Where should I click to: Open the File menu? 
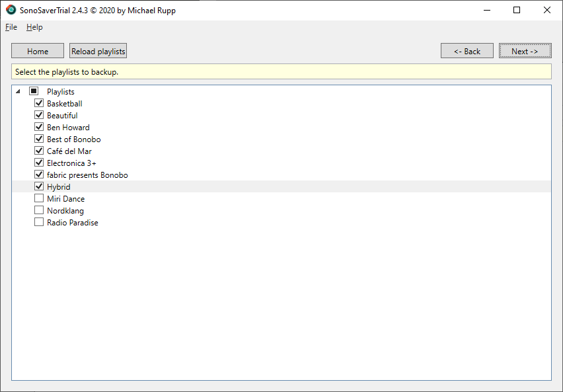tap(11, 27)
